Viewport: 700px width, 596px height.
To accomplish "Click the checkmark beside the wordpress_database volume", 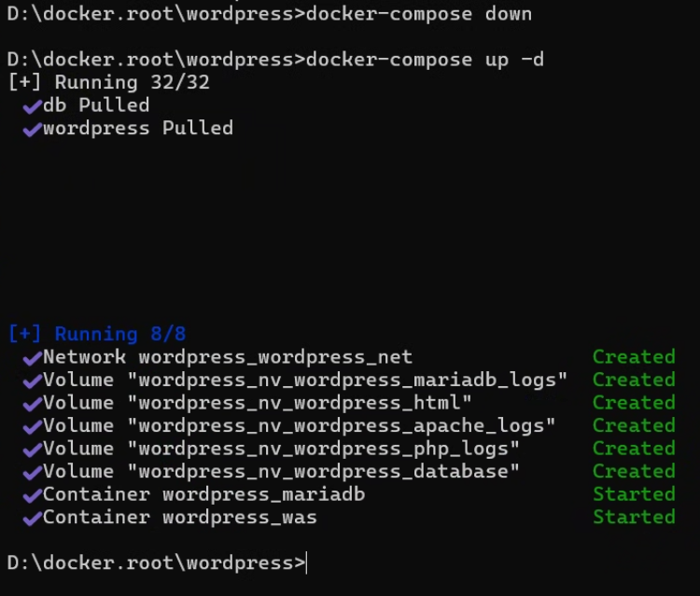I will [x=32, y=473].
